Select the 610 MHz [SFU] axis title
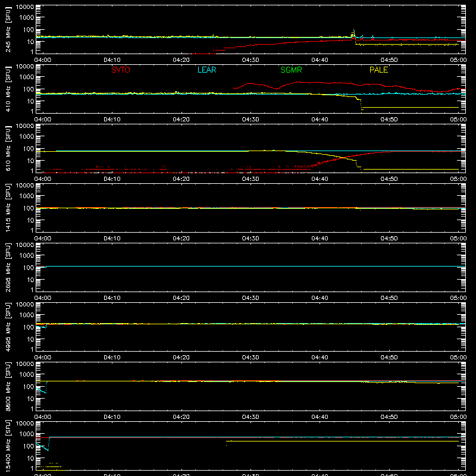The image size is (476, 476). (x=8, y=148)
